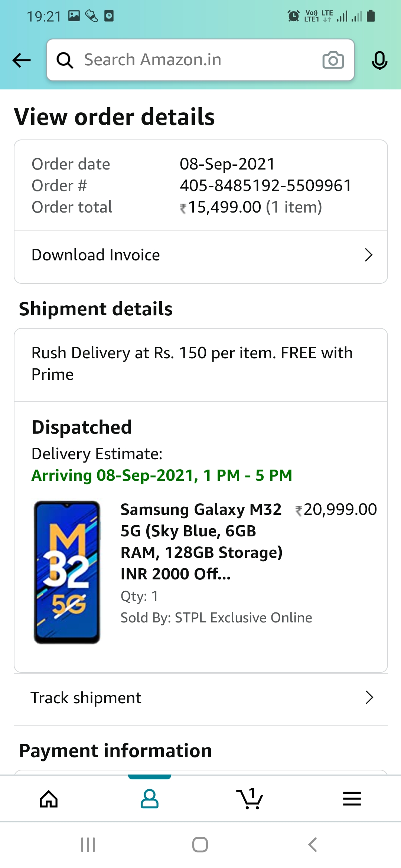Open camera search (lens) icon
Image resolution: width=401 pixels, height=868 pixels.
tap(333, 60)
